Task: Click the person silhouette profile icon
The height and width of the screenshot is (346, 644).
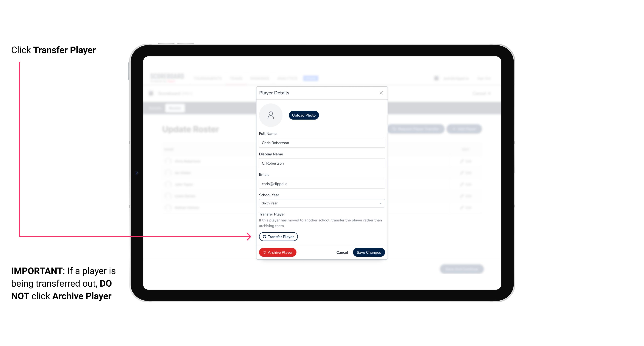Action: (x=271, y=115)
